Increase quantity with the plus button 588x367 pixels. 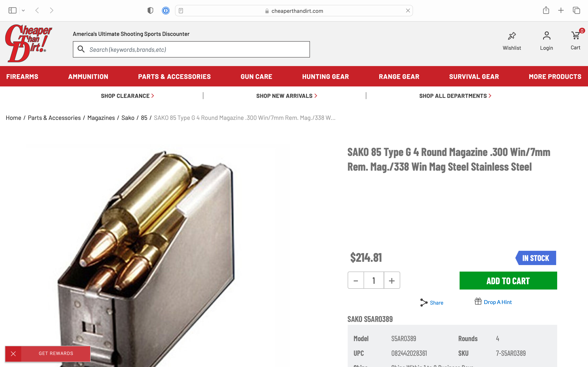(x=392, y=281)
